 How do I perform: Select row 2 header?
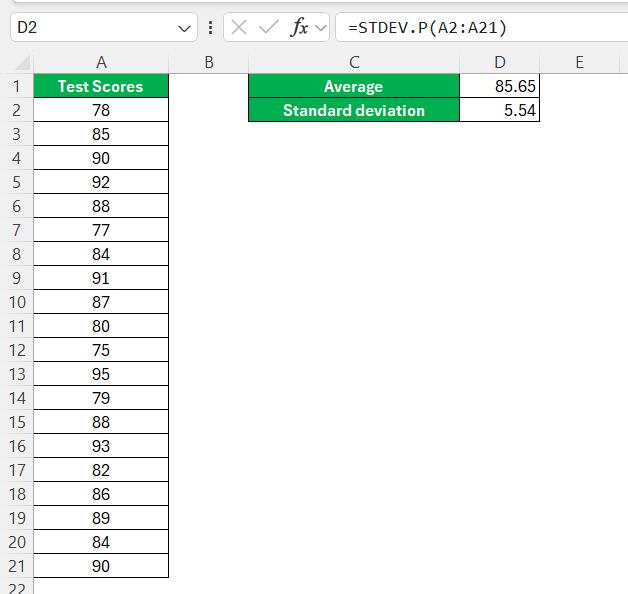pos(17,110)
